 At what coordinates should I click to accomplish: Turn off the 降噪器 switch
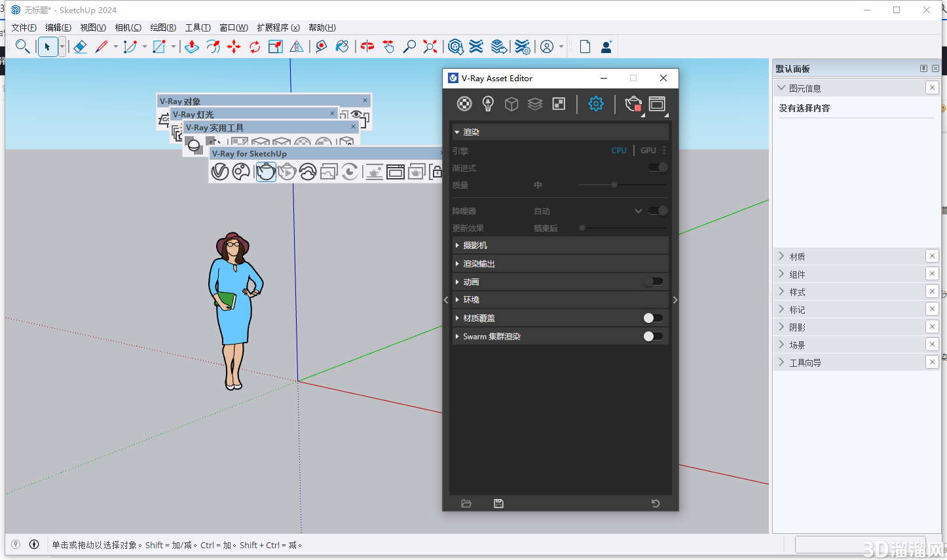click(658, 210)
